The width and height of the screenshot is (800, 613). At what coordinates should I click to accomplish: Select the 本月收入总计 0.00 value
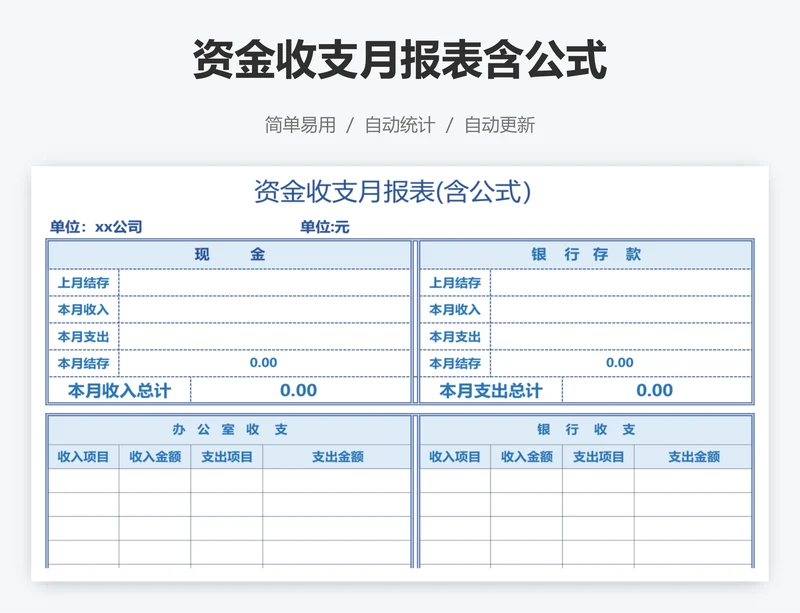pos(298,390)
